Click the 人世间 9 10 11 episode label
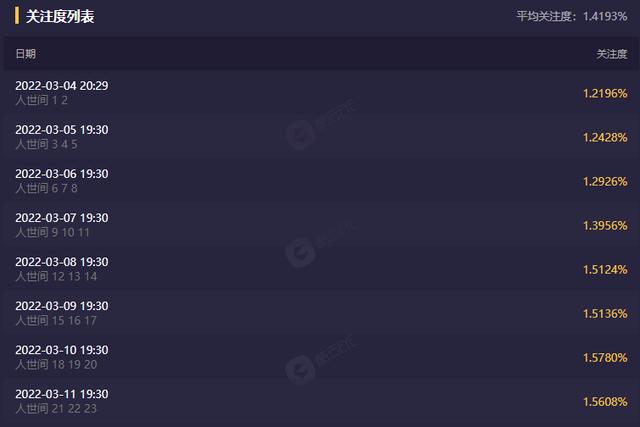This screenshot has height=427, width=640. (52, 233)
